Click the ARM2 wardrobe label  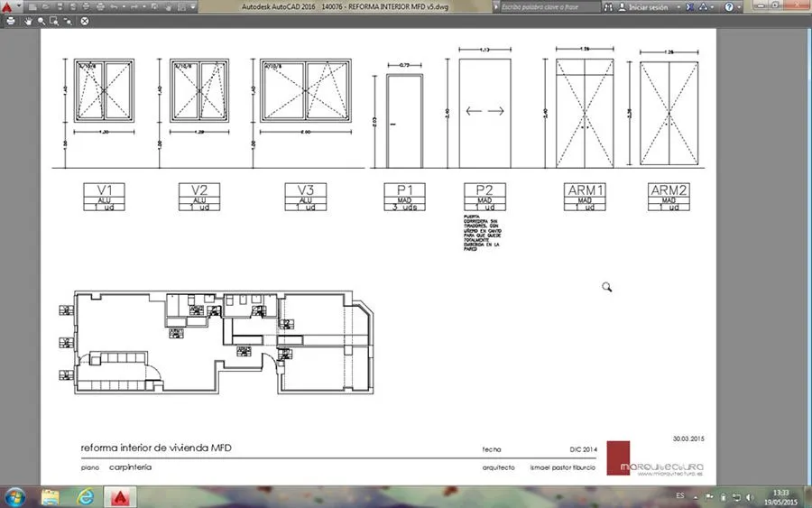[x=669, y=197]
